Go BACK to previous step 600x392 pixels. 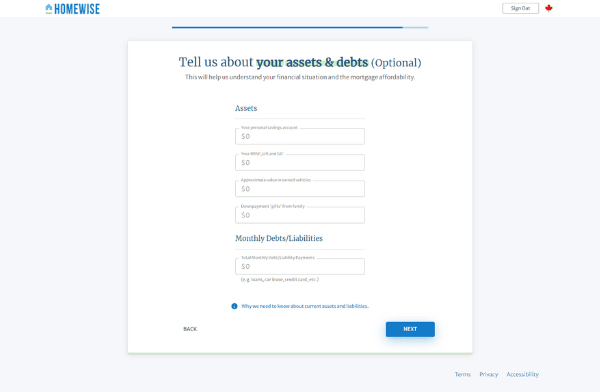pyautogui.click(x=190, y=329)
